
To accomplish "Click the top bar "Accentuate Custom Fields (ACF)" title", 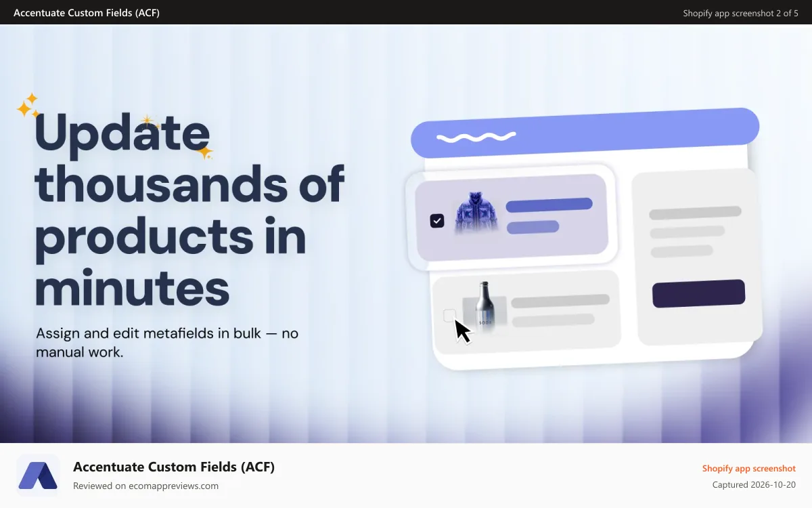I will [87, 13].
